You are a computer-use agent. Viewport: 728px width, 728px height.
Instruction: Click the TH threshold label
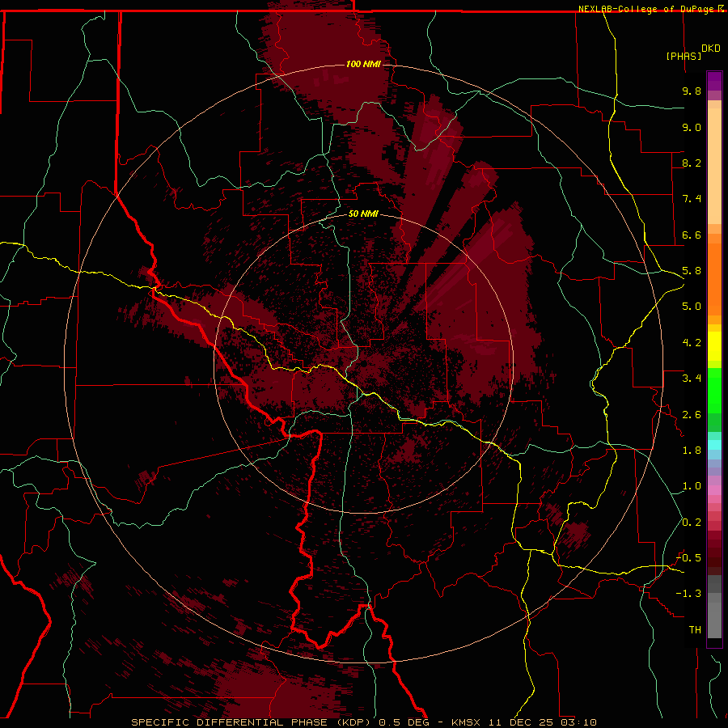pyautogui.click(x=695, y=630)
